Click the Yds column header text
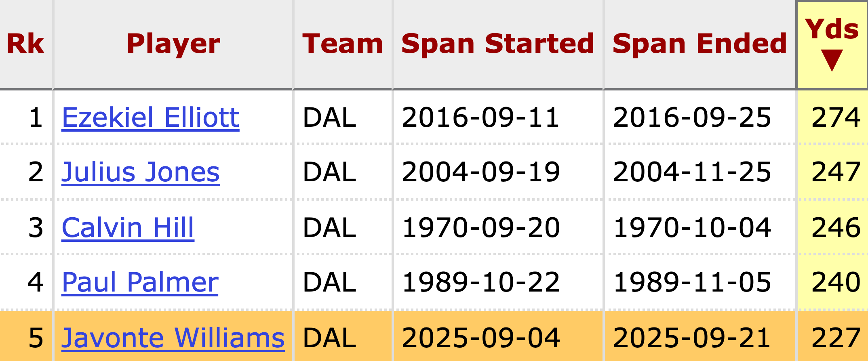The width and height of the screenshot is (868, 361). tap(832, 29)
